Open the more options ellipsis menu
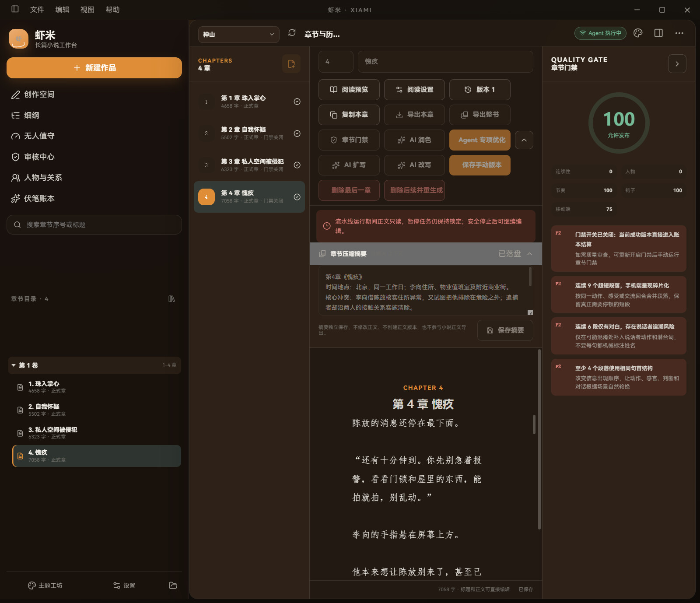Image resolution: width=700 pixels, height=603 pixels. pyautogui.click(x=679, y=33)
